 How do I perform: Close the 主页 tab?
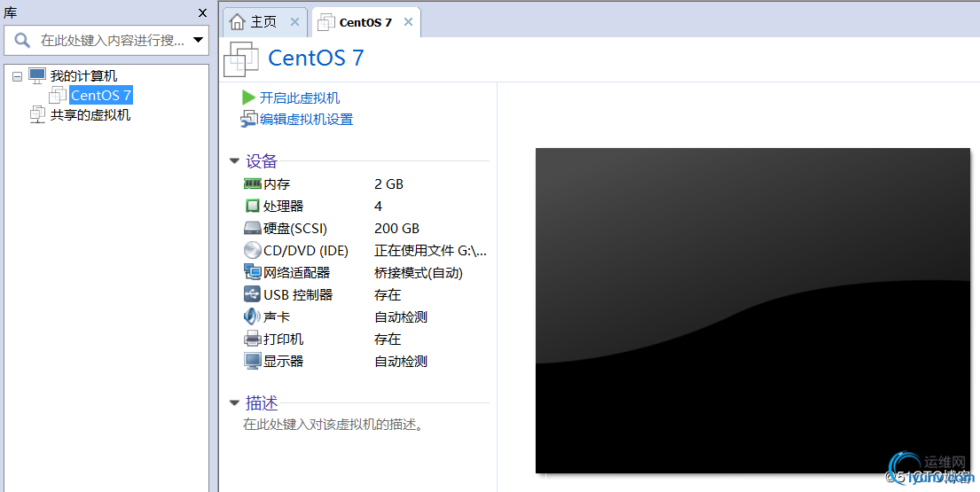tap(295, 22)
